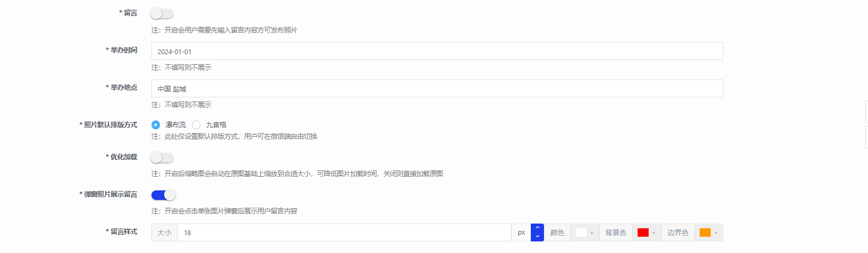Click the 留言样式 field label
This screenshot has width=868, height=253.
point(122,231)
